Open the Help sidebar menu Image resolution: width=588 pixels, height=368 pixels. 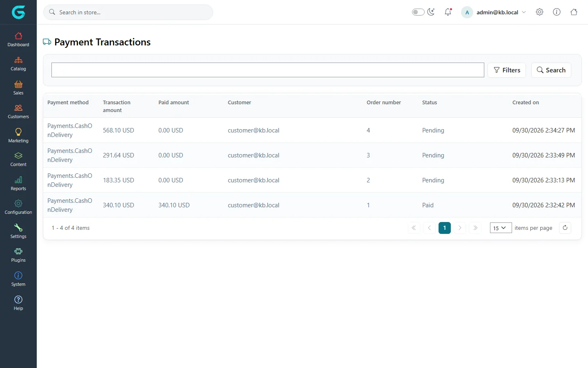(x=18, y=303)
